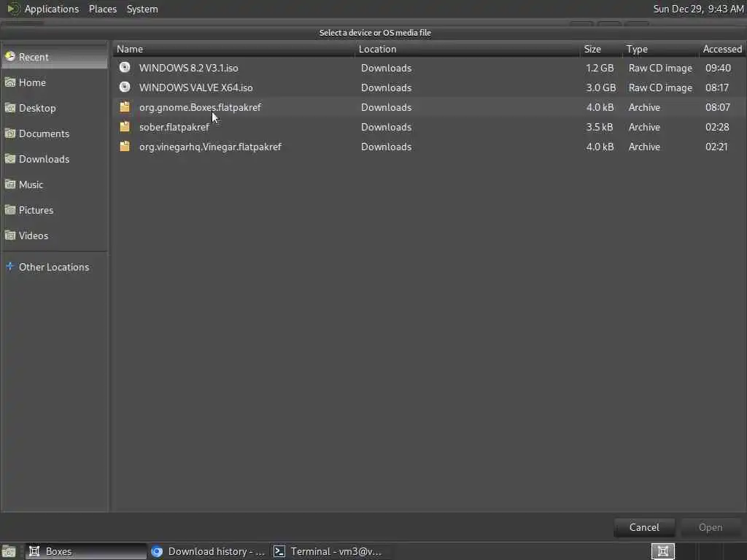Go to Videos in the sidebar
The height and width of the screenshot is (560, 747).
pyautogui.click(x=54, y=236)
